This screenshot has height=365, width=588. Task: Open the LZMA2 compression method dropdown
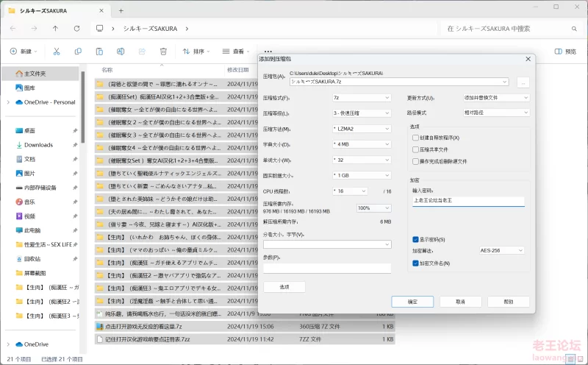pos(362,129)
